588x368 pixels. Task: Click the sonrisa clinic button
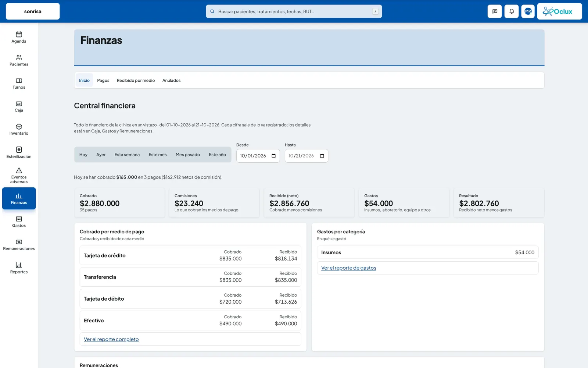coord(33,11)
